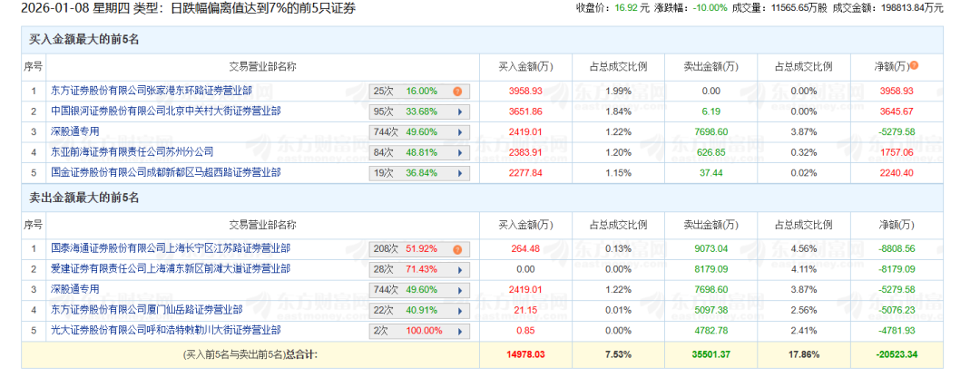The width and height of the screenshot is (980, 387).
Task: Click the 25次 16.00% success rate box
Action: [x=418, y=92]
